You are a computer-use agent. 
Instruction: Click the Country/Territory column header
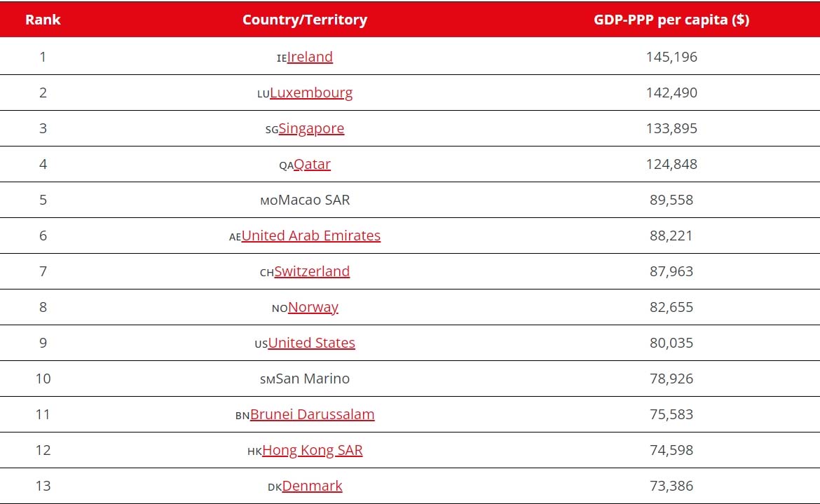pos(305,20)
